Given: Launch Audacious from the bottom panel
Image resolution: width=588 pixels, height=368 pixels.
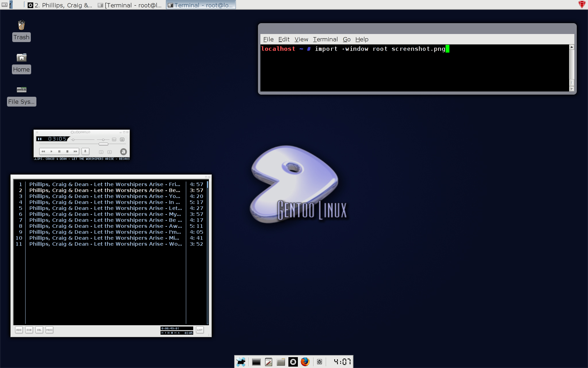Looking at the screenshot, I should [x=293, y=362].
